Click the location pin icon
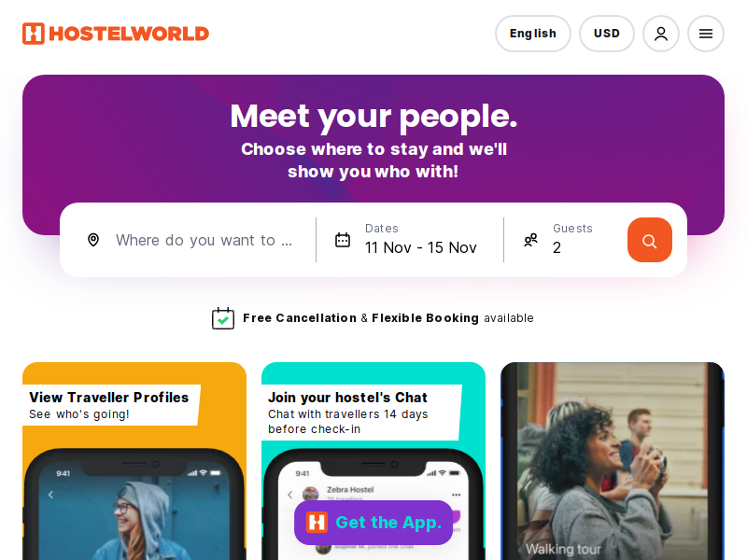This screenshot has height=560, width=747. [x=93, y=240]
